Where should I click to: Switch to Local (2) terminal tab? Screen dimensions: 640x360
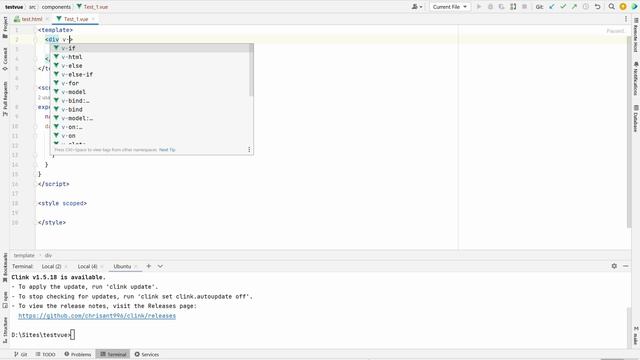pos(51,266)
